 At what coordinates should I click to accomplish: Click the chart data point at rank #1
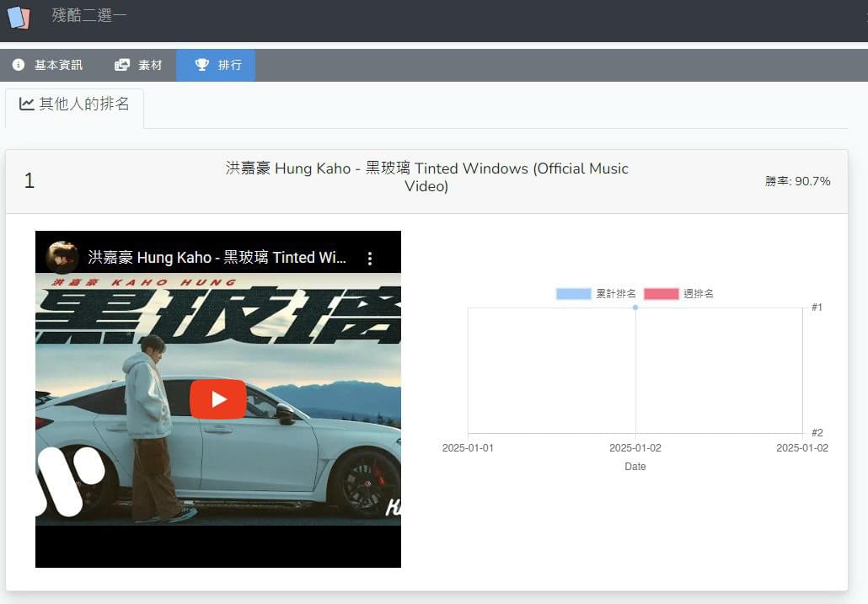click(635, 307)
